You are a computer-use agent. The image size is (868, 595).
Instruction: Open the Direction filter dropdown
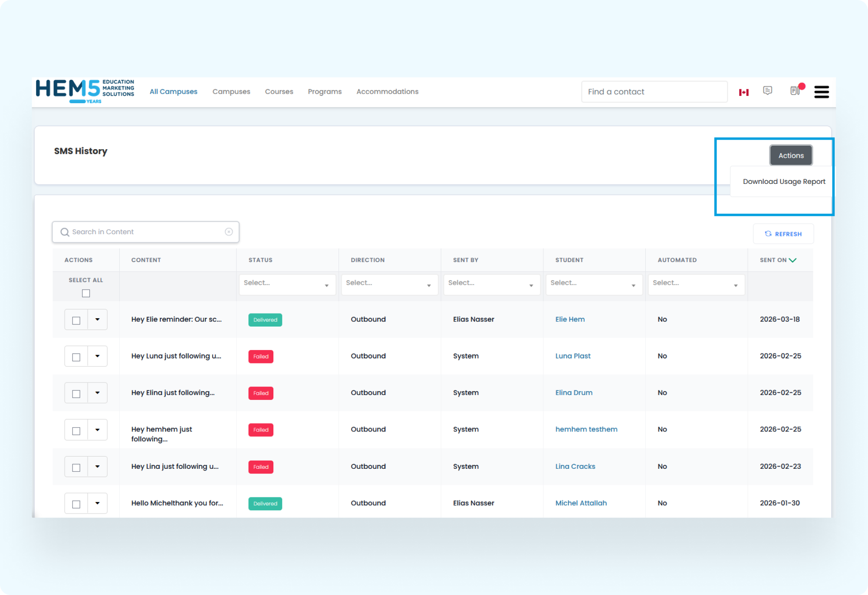point(389,284)
